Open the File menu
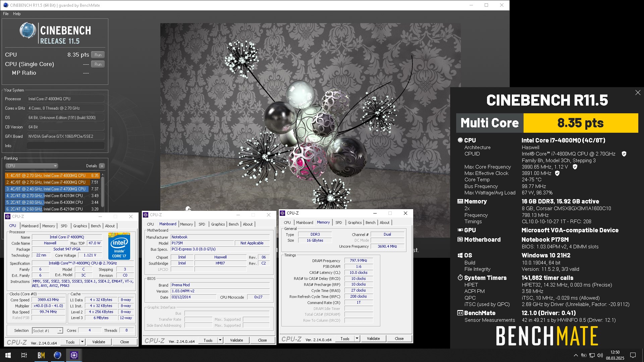644x362 pixels. pos(6,14)
